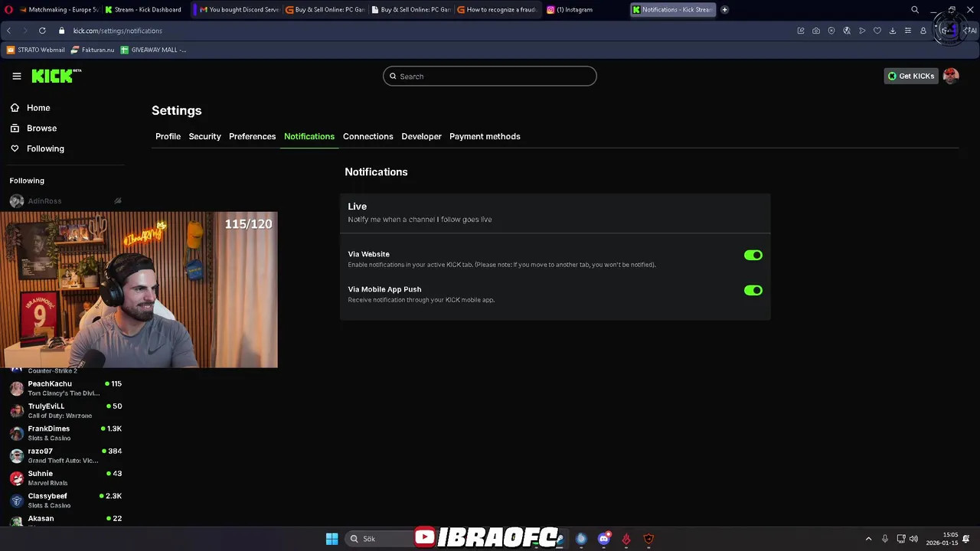Click the Discord icon in taskbar

click(604, 539)
